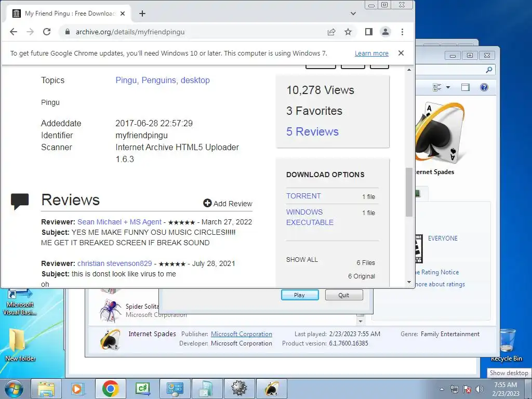Screen dimensions: 532x399
Task: Open the desktop topic link
Action: point(195,80)
